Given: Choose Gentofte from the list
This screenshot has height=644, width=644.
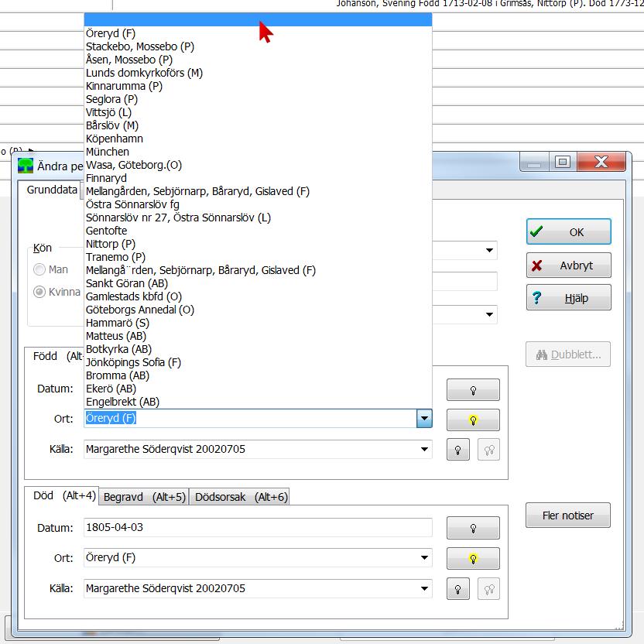Looking at the screenshot, I should click(x=258, y=231).
